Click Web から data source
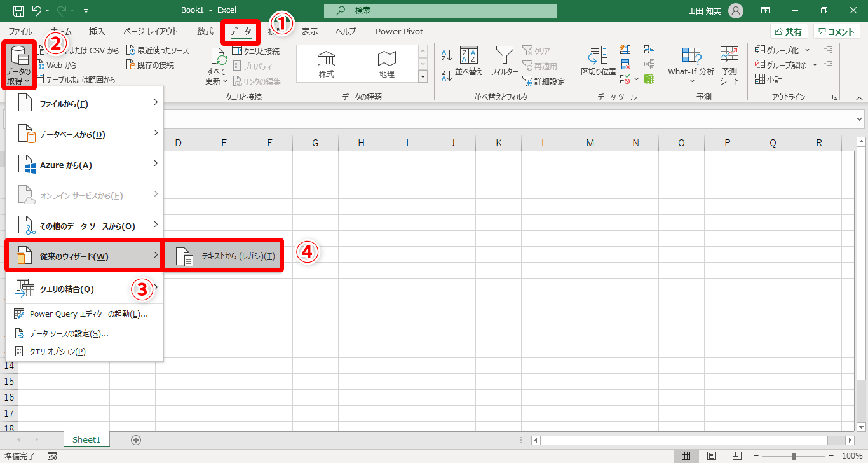The image size is (868, 463). tap(56, 65)
